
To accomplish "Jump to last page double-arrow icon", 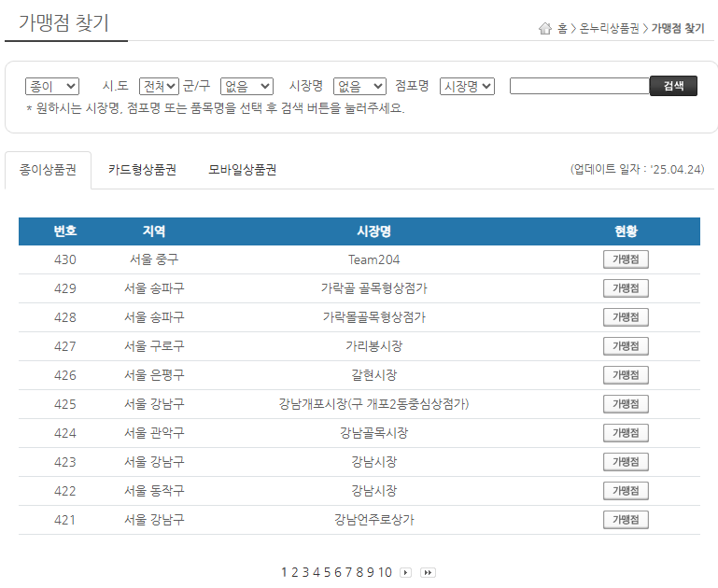I will coord(428,572).
